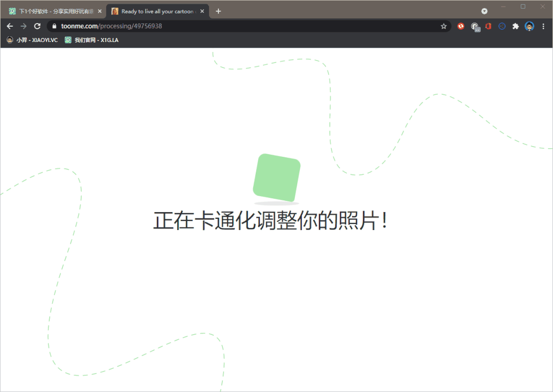Click the 正在卡通化调整你的照片 text
The width and height of the screenshot is (553, 392).
[x=270, y=221]
